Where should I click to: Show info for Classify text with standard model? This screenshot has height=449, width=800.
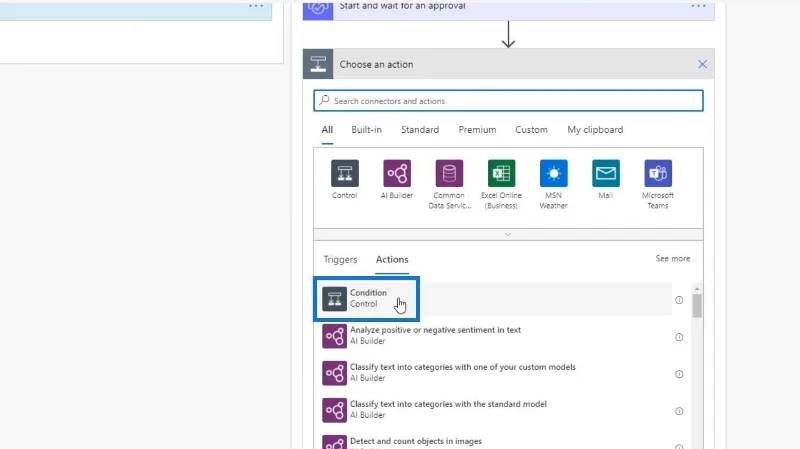click(x=679, y=411)
